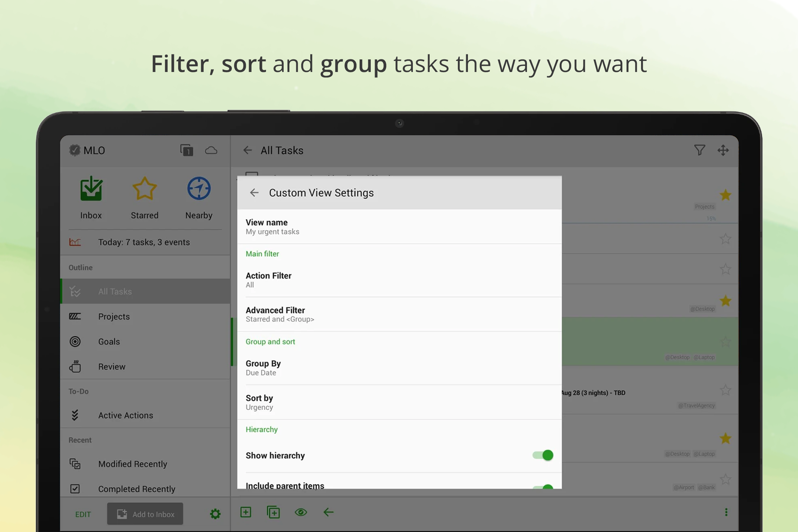This screenshot has height=532, width=798.
Task: Toggle the eye view icon
Action: (x=301, y=512)
